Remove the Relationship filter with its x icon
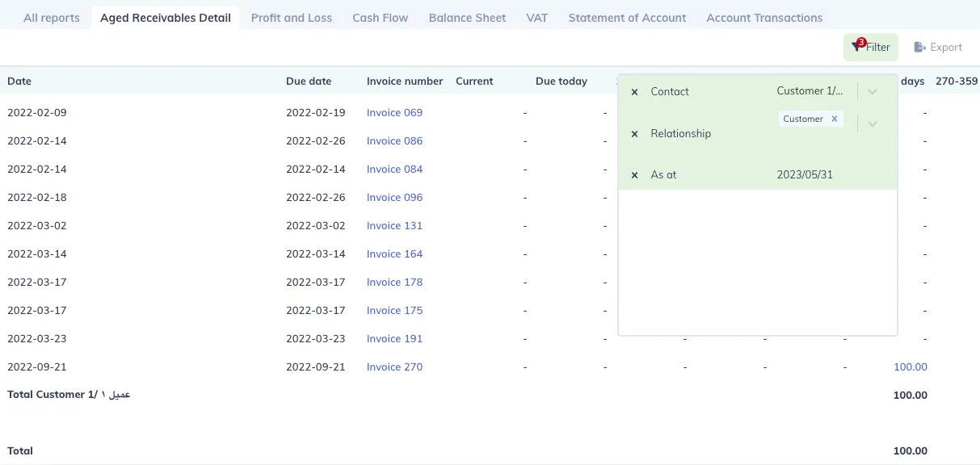 (x=634, y=134)
